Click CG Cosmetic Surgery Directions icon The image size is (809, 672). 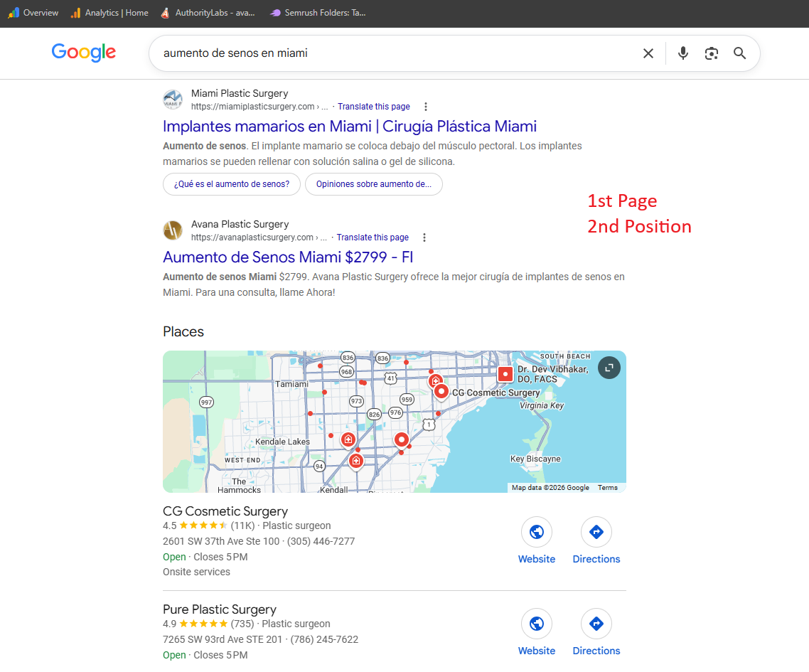pos(596,532)
